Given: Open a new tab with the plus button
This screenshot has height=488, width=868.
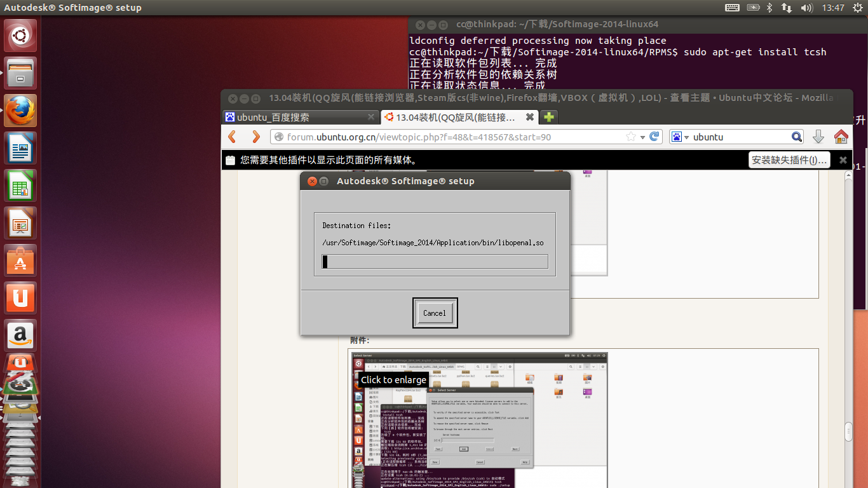Looking at the screenshot, I should pyautogui.click(x=548, y=117).
